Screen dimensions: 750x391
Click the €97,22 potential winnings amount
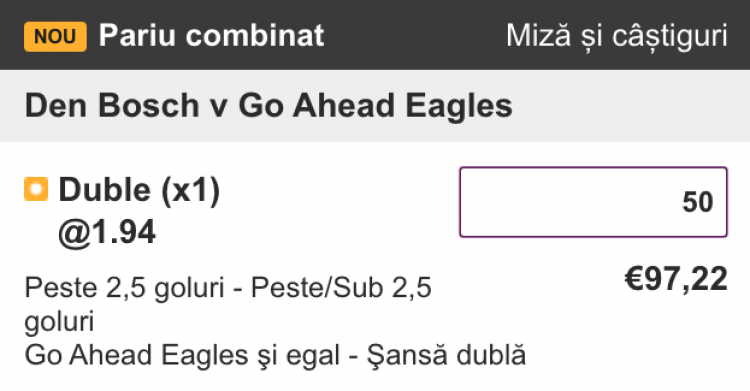click(676, 279)
